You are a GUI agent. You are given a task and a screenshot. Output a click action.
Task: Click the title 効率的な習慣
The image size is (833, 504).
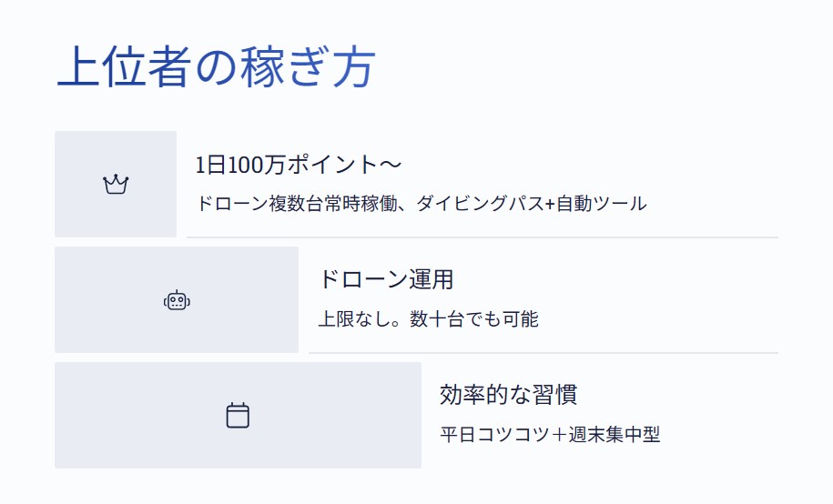click(508, 395)
